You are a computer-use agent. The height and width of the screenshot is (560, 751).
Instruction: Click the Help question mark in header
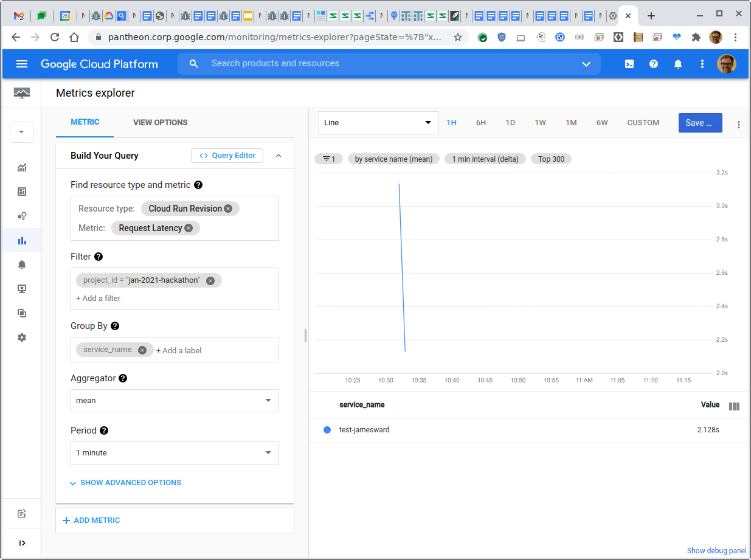(654, 64)
